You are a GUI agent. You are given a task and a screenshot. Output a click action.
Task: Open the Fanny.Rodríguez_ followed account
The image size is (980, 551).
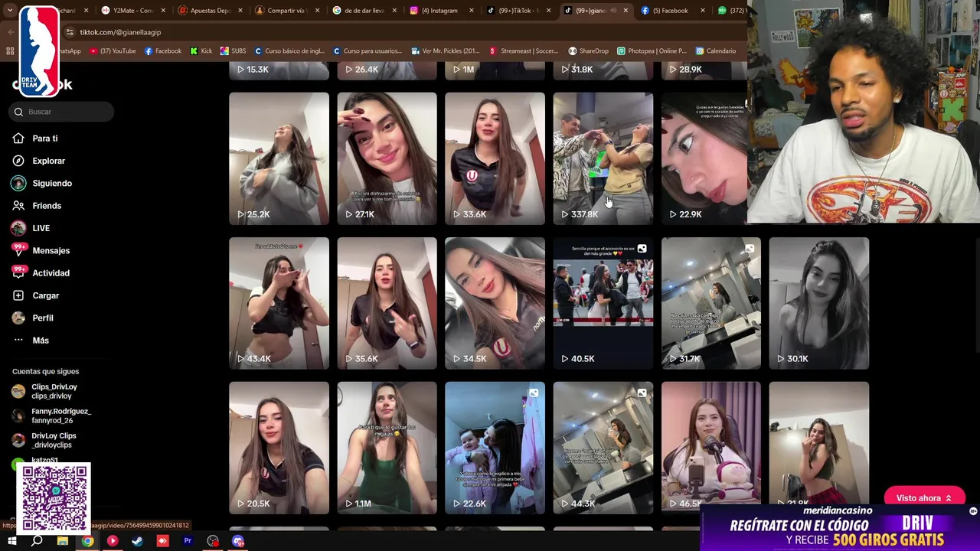(51, 416)
